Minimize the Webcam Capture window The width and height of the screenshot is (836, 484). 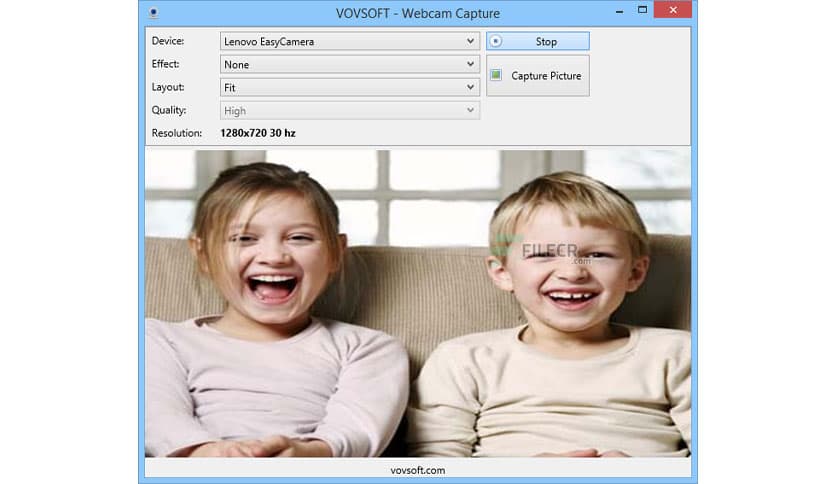click(619, 11)
